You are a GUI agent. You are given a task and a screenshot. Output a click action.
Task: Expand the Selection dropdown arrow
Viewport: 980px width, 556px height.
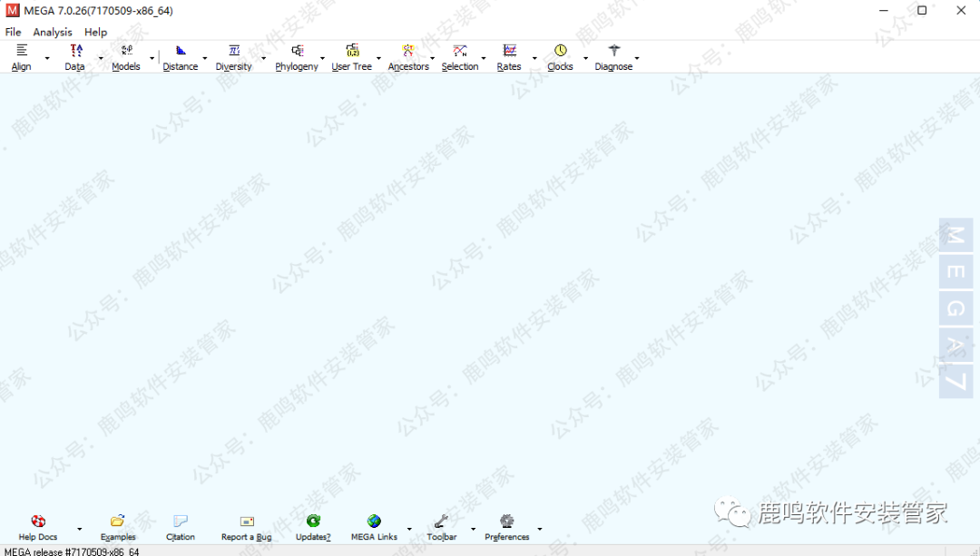click(484, 59)
